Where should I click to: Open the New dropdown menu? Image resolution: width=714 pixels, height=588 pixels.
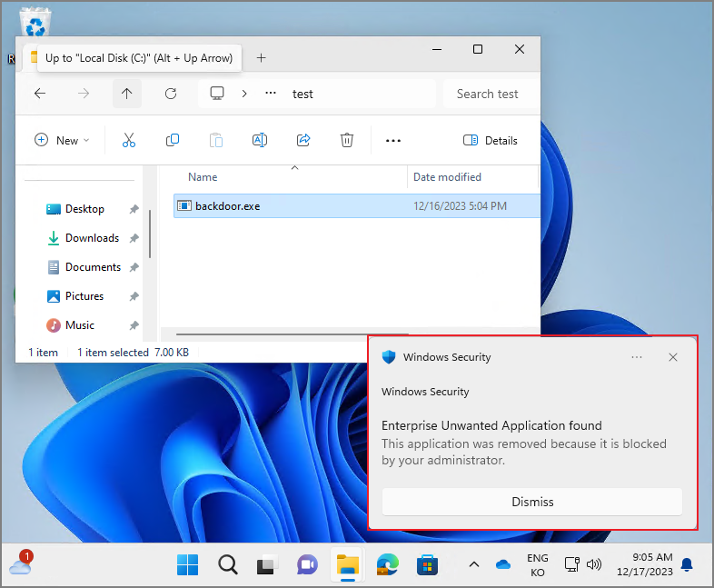click(62, 140)
